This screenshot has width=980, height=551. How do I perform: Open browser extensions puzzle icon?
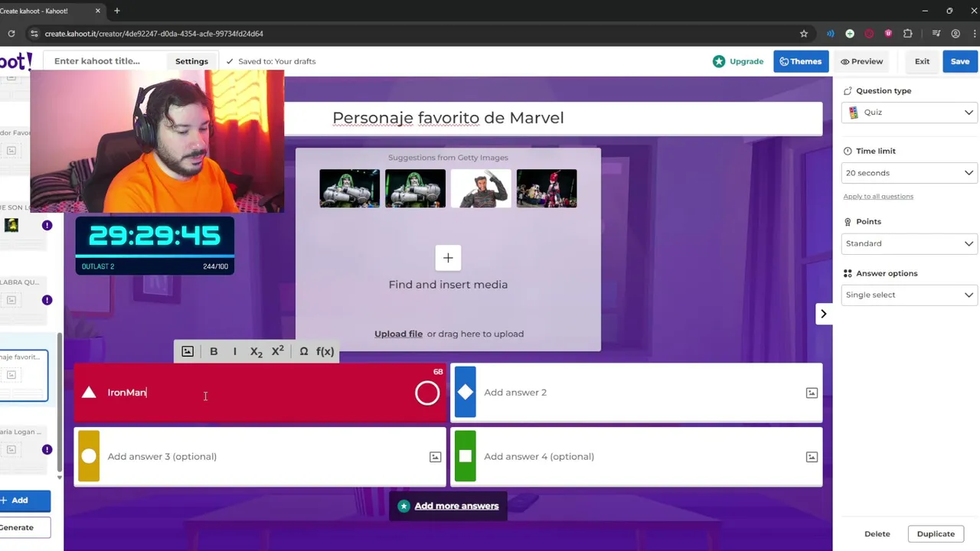(x=908, y=34)
